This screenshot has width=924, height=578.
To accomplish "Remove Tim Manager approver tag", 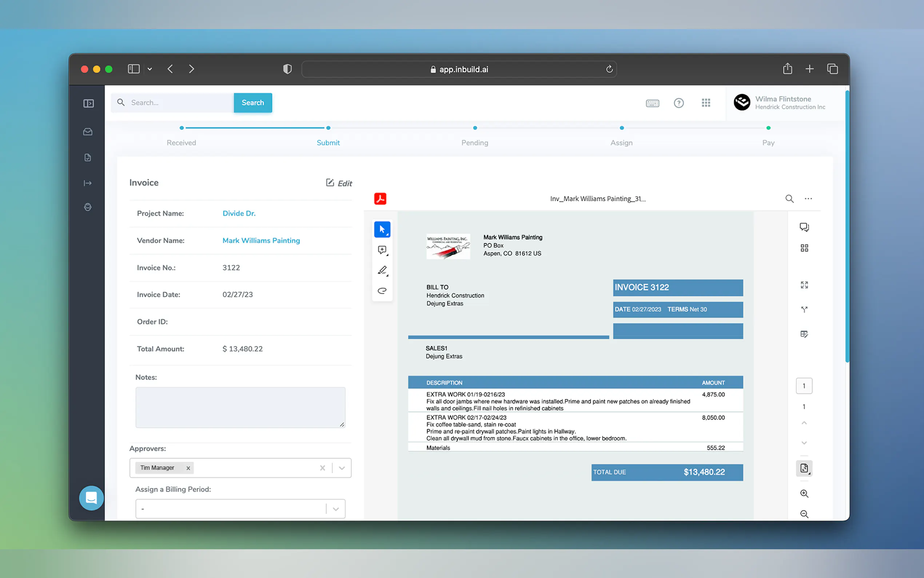I will coord(188,468).
